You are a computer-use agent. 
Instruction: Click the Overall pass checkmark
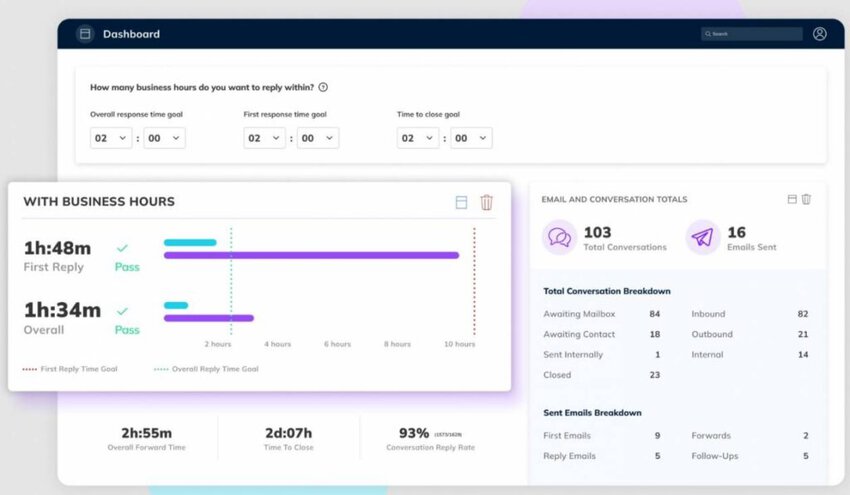(122, 311)
